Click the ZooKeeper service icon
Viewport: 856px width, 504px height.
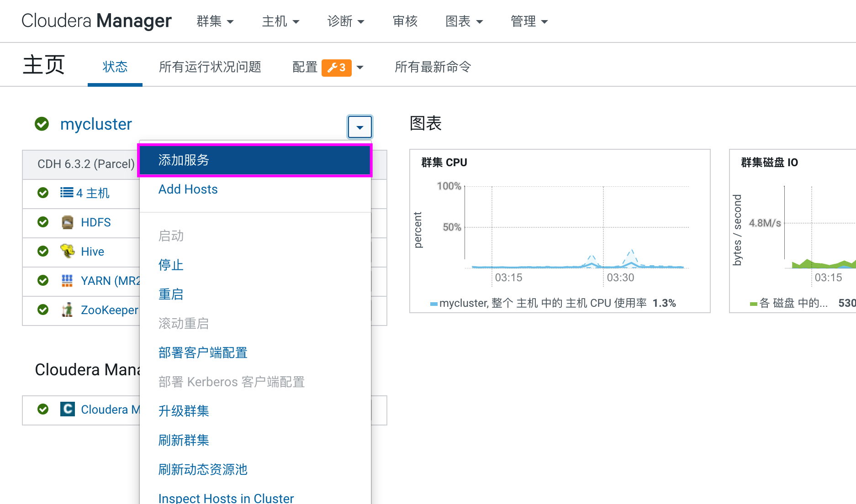click(x=67, y=310)
